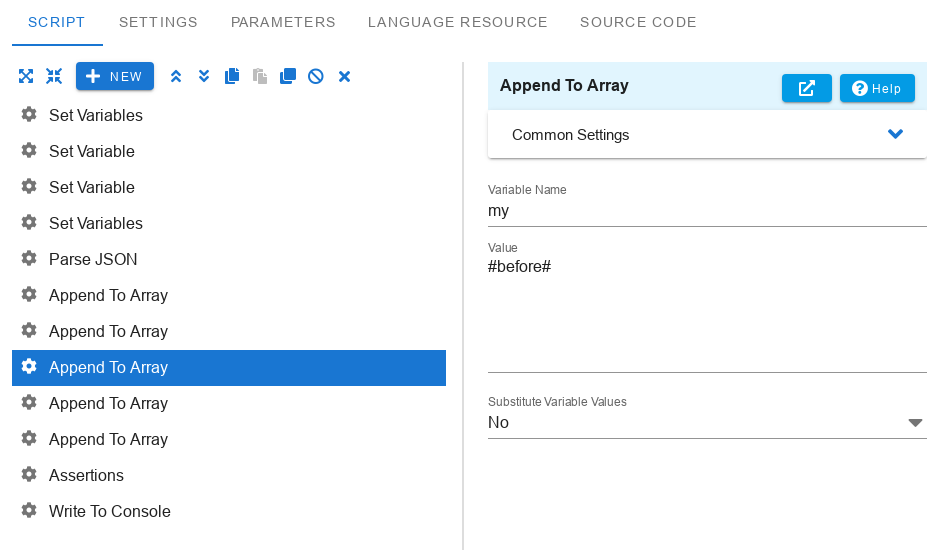Click the paste clipboard icon
The image size is (945, 550).
pyautogui.click(x=260, y=77)
